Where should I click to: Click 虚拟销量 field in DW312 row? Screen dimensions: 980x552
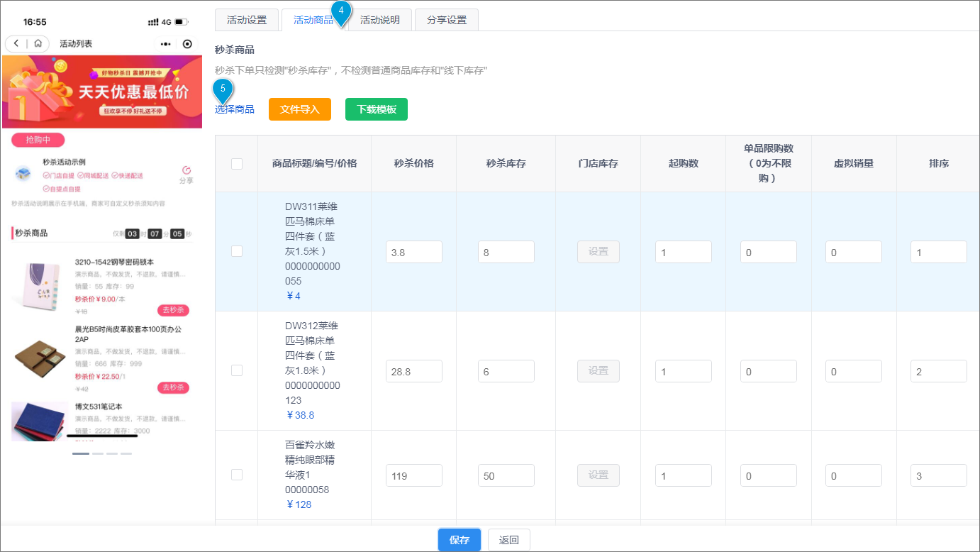click(854, 371)
